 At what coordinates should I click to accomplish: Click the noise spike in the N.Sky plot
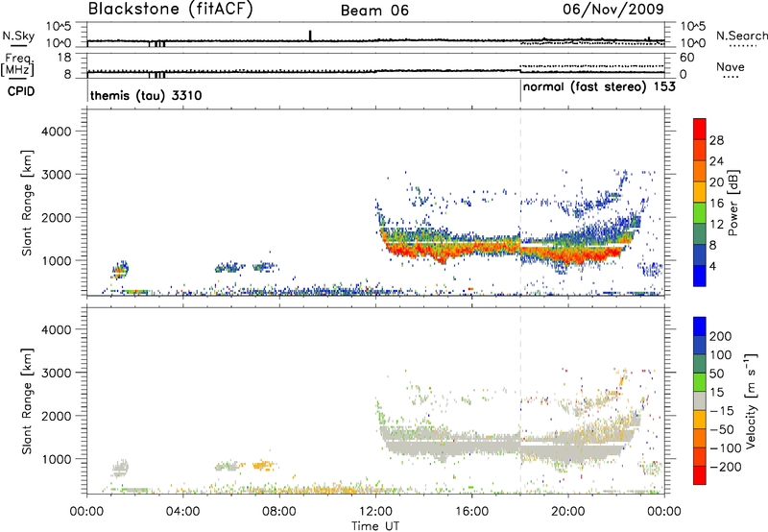click(x=310, y=36)
